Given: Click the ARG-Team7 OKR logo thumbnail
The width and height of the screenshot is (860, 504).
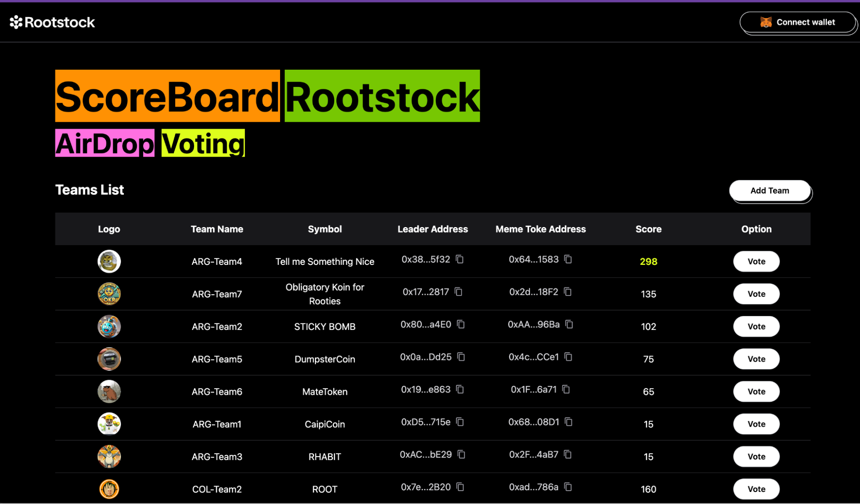Looking at the screenshot, I should tap(109, 294).
